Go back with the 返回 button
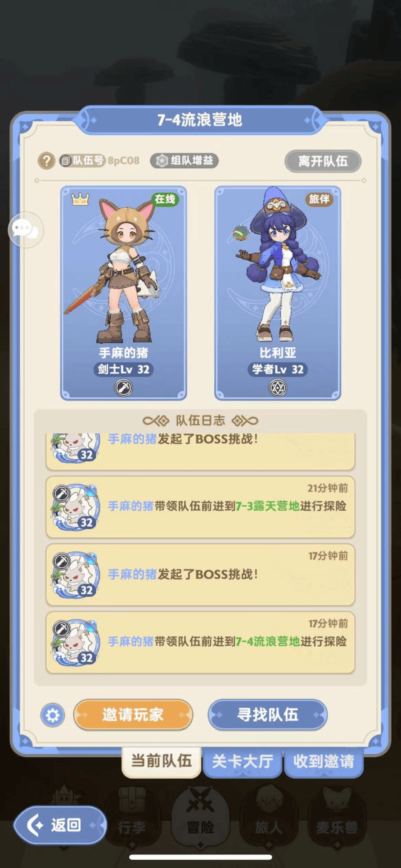 [x=60, y=825]
